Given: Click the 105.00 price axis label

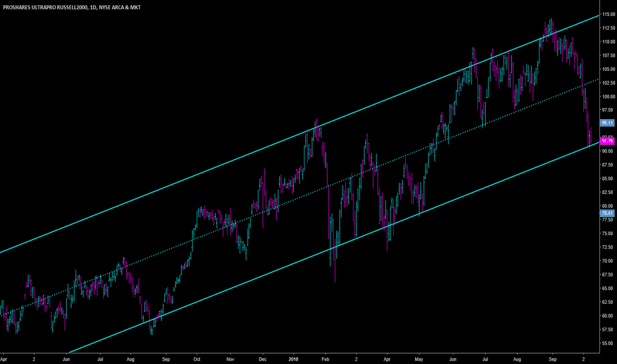Looking at the screenshot, I should coord(608,69).
